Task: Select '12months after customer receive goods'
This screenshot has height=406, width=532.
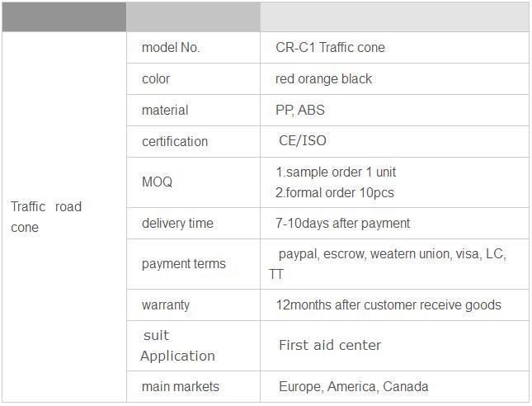Action: (388, 305)
